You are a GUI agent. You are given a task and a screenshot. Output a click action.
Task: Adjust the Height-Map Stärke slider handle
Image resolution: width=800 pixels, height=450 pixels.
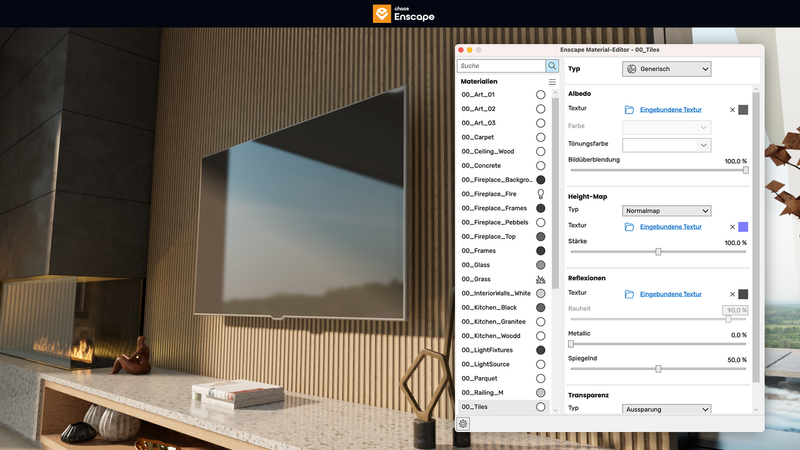pyautogui.click(x=658, y=252)
